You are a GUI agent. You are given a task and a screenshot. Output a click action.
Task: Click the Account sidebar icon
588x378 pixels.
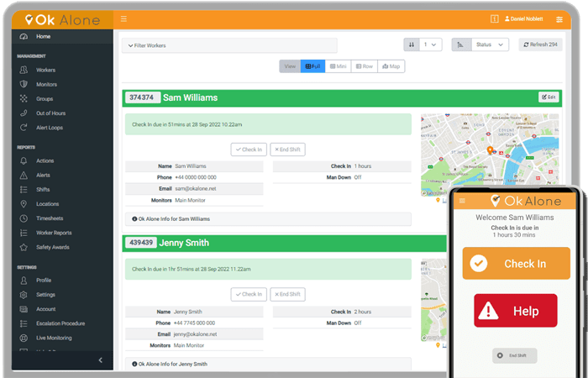(24, 309)
